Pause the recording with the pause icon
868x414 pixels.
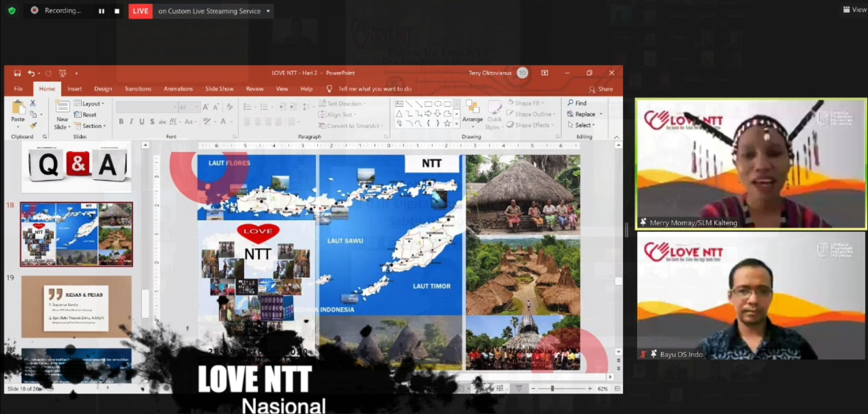(x=101, y=11)
